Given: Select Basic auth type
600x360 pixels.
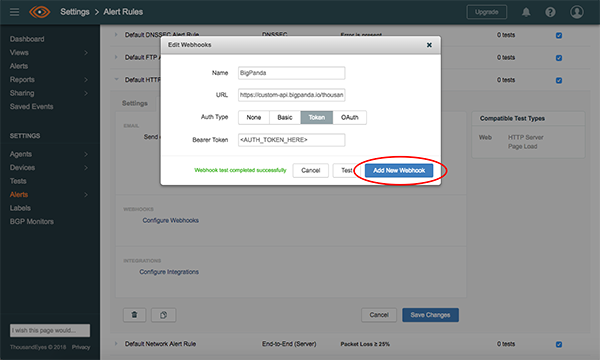Looking at the screenshot, I should pos(285,117).
